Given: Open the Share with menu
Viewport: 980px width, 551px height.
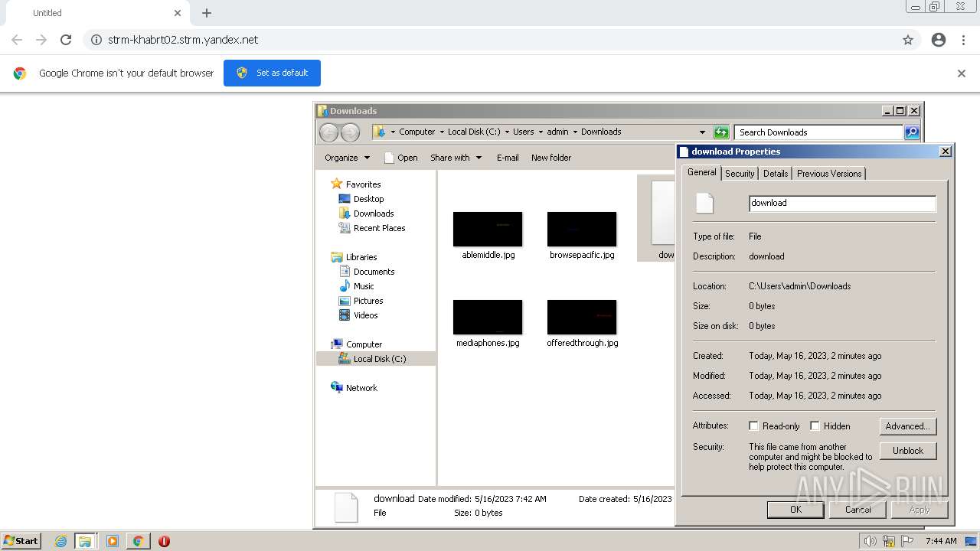Looking at the screenshot, I should point(456,158).
